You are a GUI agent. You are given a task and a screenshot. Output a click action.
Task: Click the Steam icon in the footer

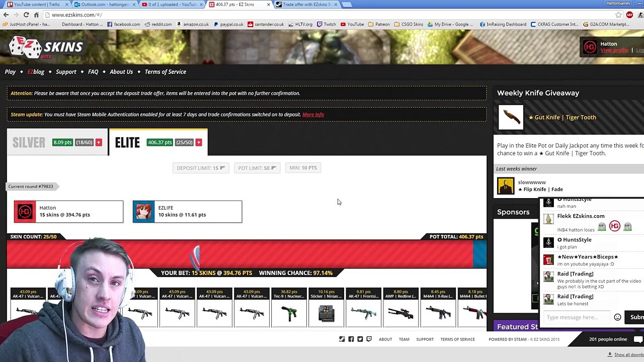(342, 339)
